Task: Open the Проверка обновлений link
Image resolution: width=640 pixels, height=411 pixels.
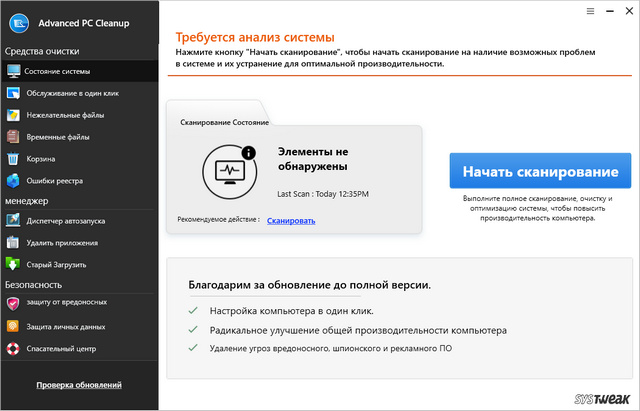Action: (x=79, y=385)
